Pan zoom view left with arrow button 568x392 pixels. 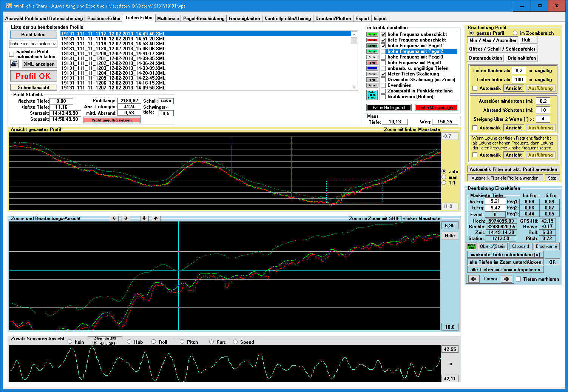pos(114,218)
